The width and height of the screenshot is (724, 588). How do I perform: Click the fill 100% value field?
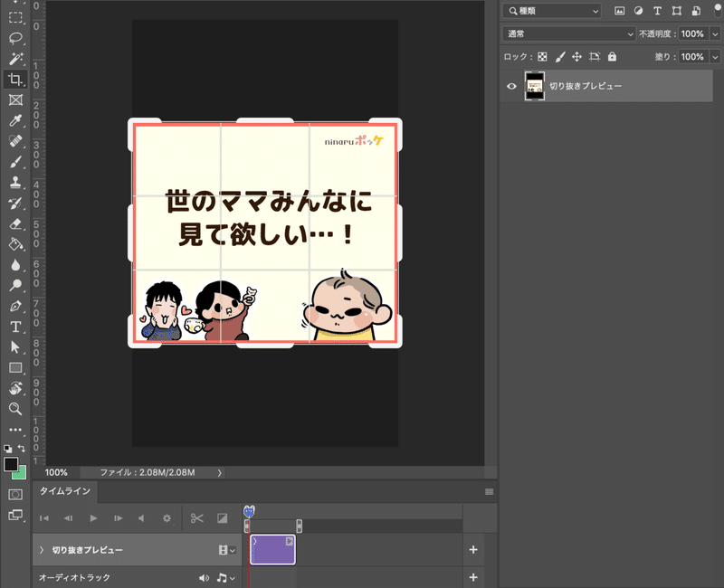(692, 57)
